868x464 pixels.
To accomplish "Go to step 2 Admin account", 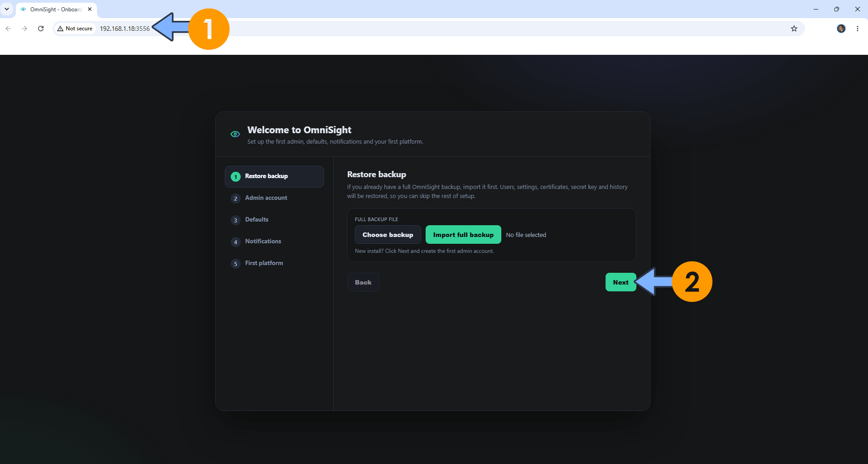I will [274, 198].
